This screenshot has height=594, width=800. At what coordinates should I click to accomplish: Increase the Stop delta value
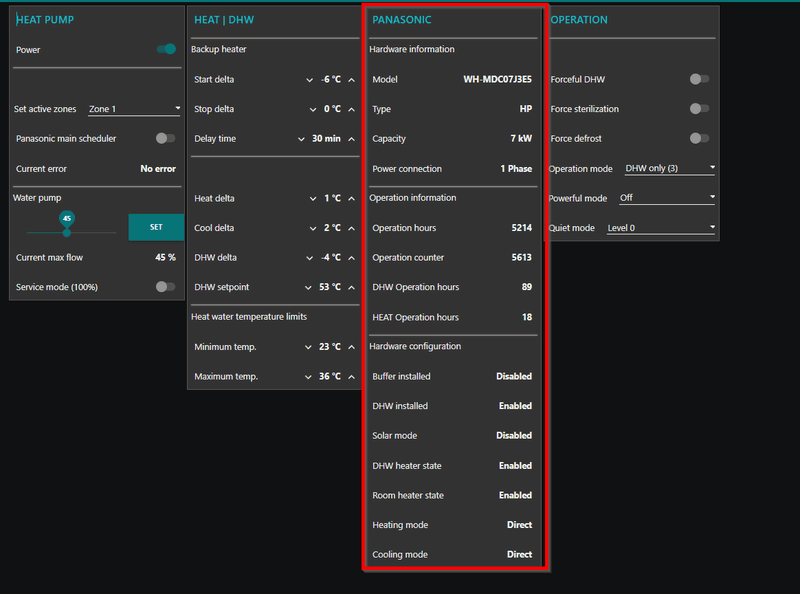(x=352, y=110)
